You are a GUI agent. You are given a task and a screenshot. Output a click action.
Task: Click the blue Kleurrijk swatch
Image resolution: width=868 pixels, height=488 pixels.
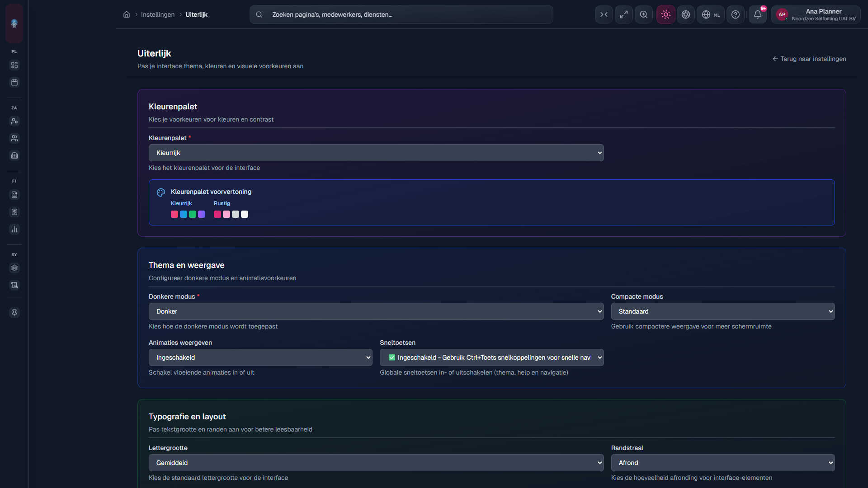[184, 214]
